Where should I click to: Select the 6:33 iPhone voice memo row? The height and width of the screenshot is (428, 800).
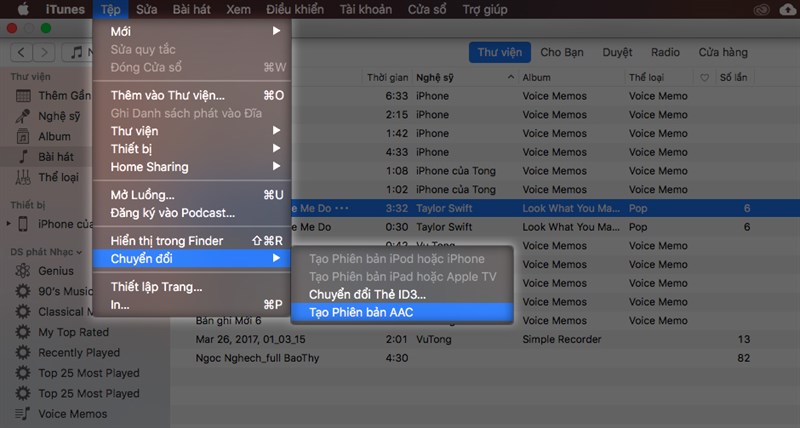click(545, 96)
